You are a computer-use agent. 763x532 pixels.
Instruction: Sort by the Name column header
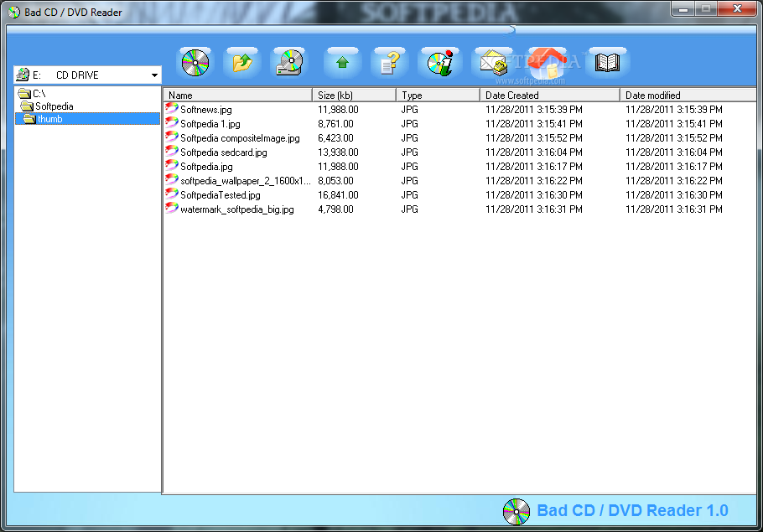(x=237, y=96)
